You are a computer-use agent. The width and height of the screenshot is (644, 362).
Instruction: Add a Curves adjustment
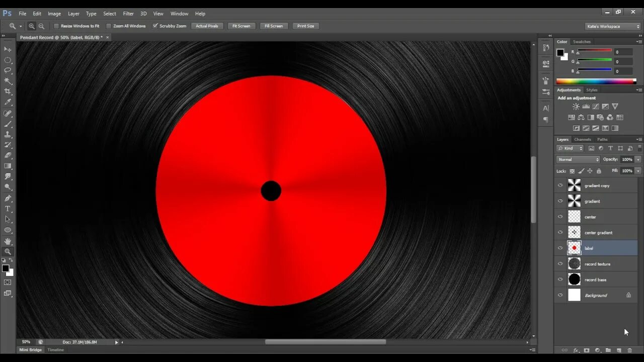point(596,107)
